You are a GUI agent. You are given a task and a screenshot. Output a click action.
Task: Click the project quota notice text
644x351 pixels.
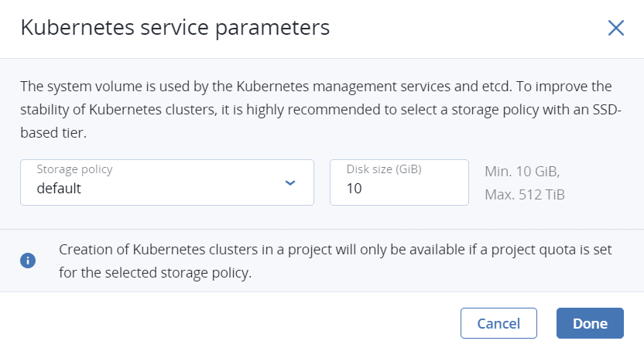[310, 250]
